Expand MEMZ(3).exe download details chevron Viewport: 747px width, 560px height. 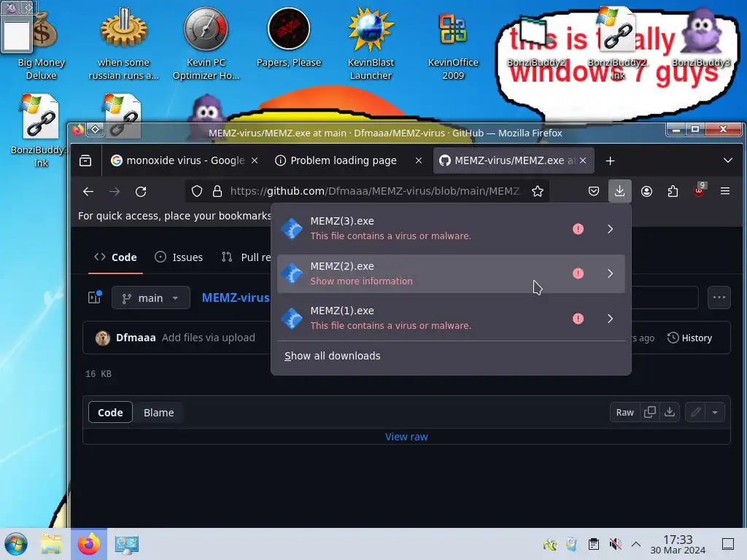click(x=611, y=229)
